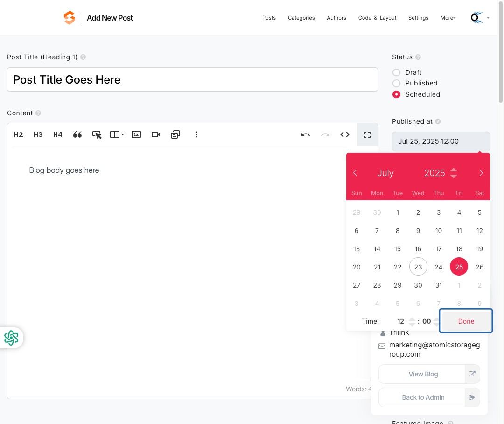Insert an image into content
The height and width of the screenshot is (424, 504).
click(x=136, y=134)
